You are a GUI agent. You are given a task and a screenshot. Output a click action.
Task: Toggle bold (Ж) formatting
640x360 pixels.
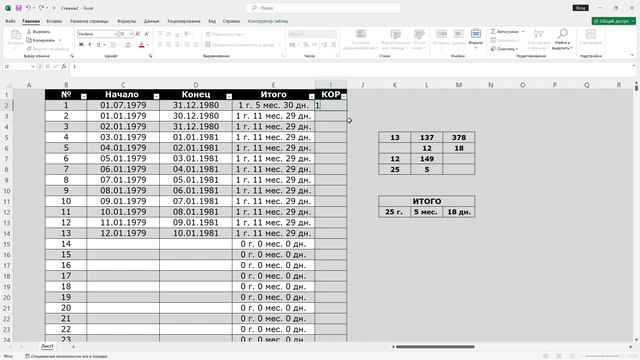click(81, 44)
